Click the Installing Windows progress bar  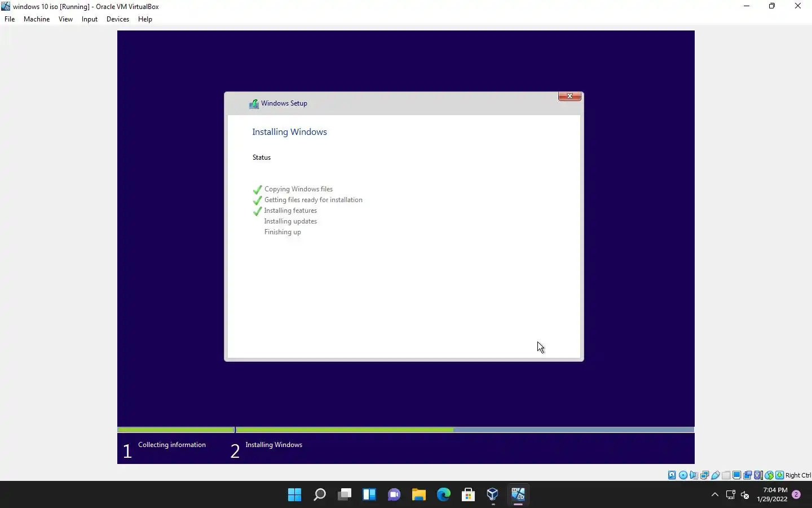coord(465,430)
